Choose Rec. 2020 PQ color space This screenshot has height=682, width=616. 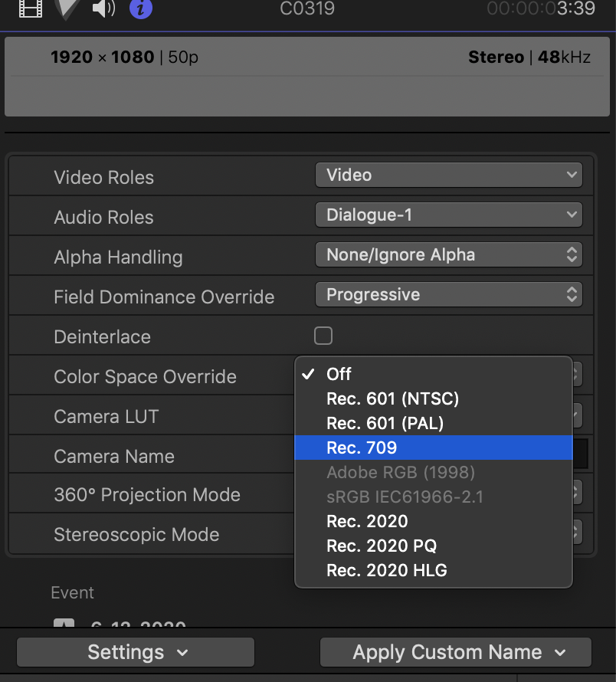pos(434,546)
